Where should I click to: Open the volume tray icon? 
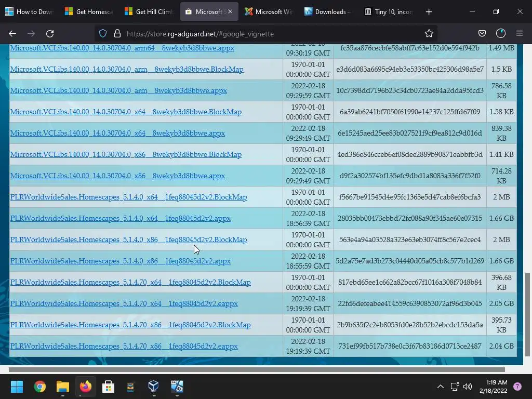pyautogui.click(x=468, y=387)
